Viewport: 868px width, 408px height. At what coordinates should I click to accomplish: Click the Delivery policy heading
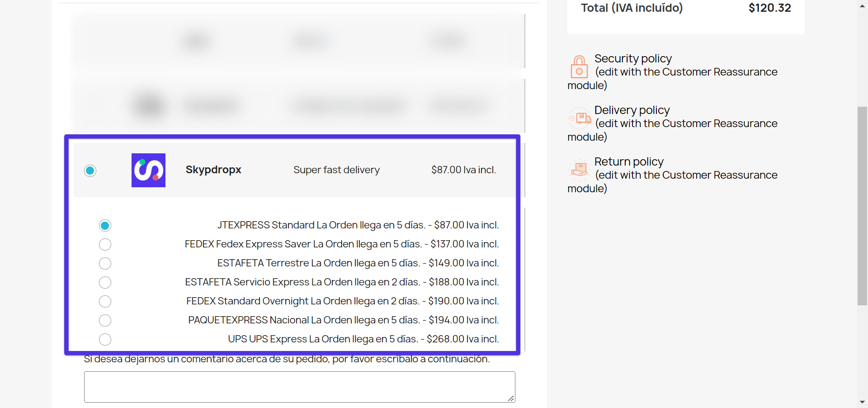pyautogui.click(x=632, y=110)
